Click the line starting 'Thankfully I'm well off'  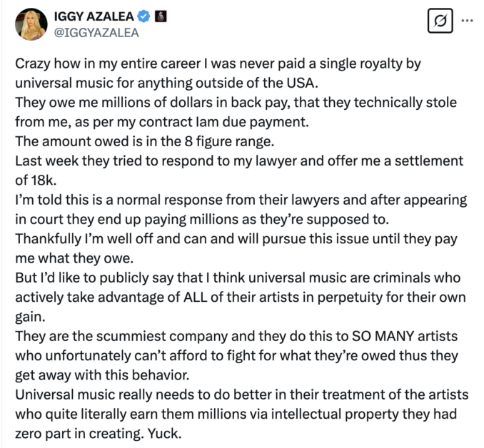pyautogui.click(x=236, y=239)
